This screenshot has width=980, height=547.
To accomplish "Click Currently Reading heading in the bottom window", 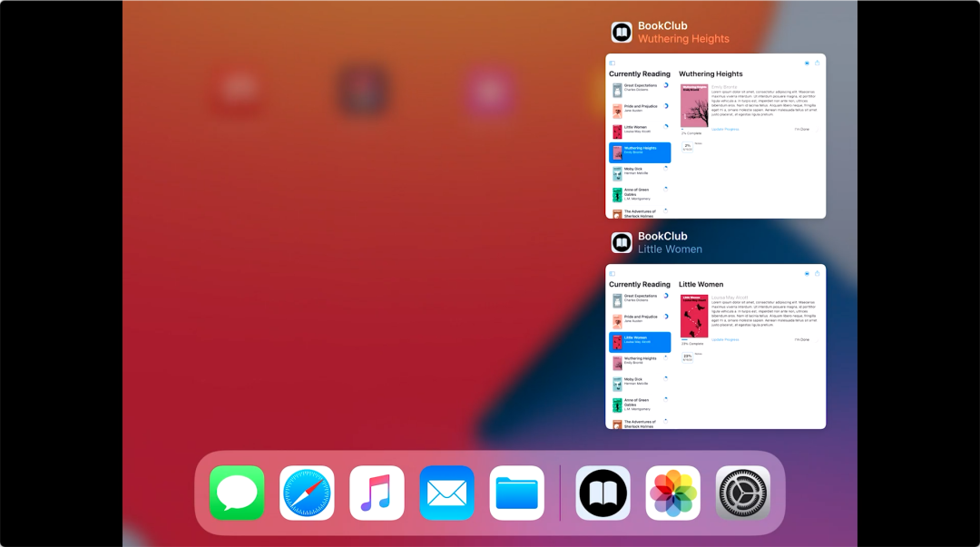I will pyautogui.click(x=640, y=285).
